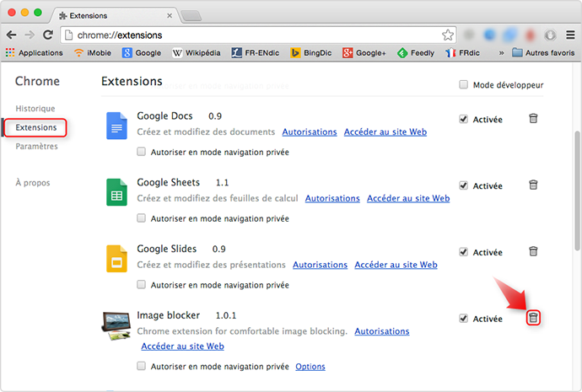Uncheck Activée for Google Sheets
582x392 pixels.
coord(463,185)
